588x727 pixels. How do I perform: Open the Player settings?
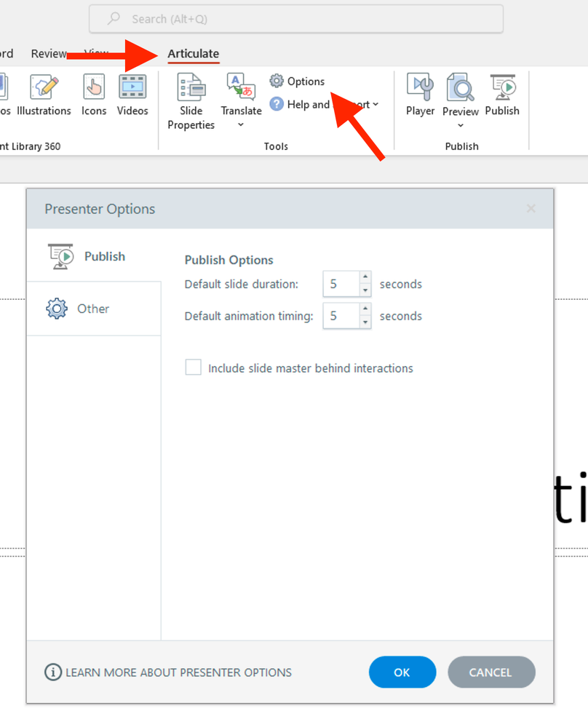point(420,96)
